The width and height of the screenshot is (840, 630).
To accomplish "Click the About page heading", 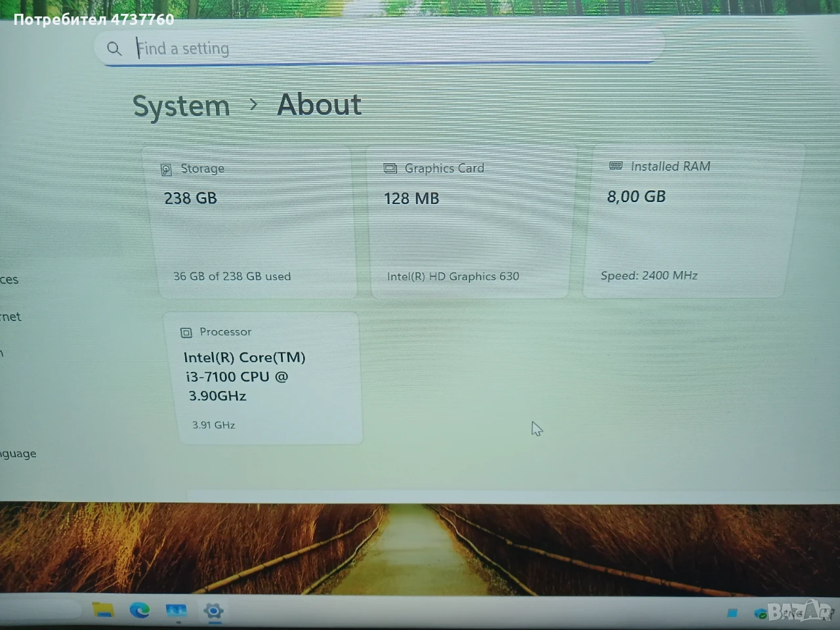I will click(x=320, y=104).
